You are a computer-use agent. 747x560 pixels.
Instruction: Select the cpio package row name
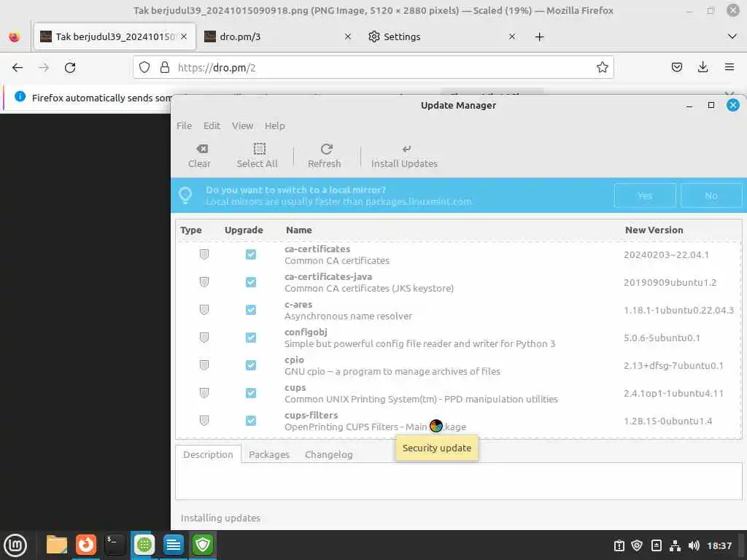(x=294, y=360)
